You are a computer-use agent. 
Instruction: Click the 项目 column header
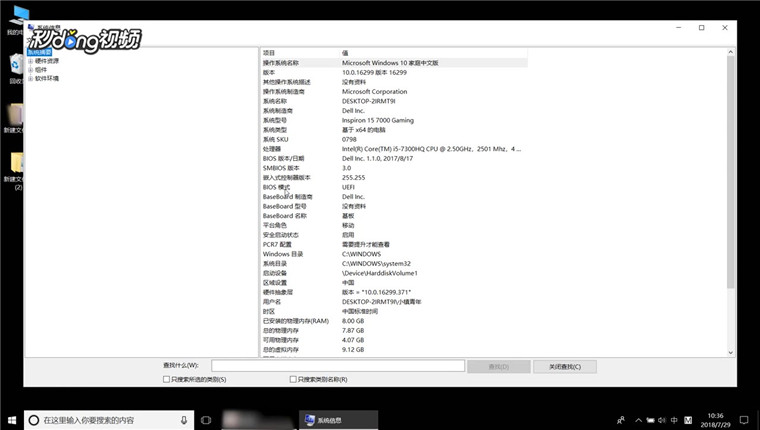click(300, 53)
